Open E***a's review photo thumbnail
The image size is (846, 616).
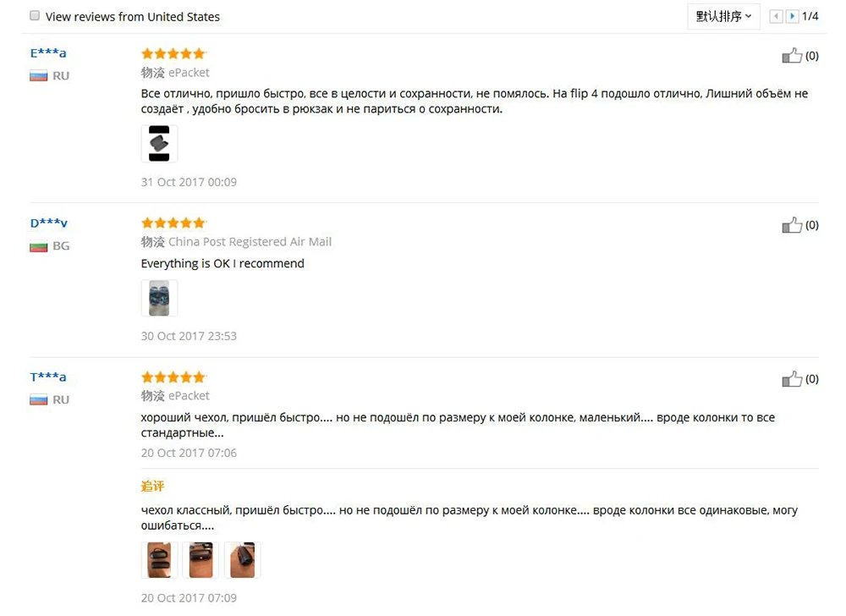click(159, 144)
